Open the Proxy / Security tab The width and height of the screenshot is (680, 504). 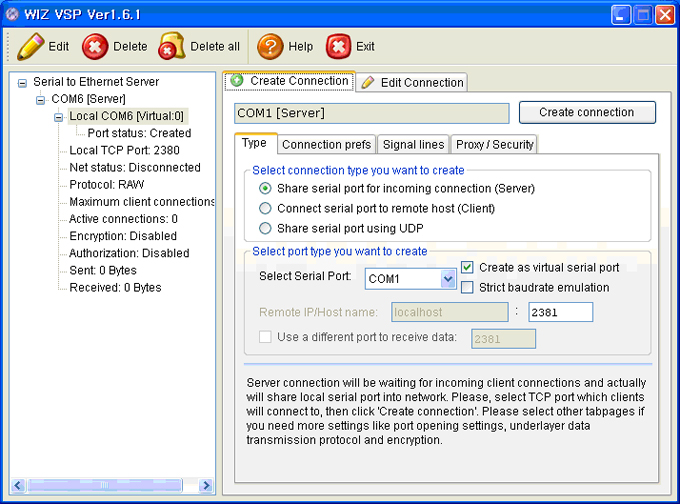(x=494, y=144)
